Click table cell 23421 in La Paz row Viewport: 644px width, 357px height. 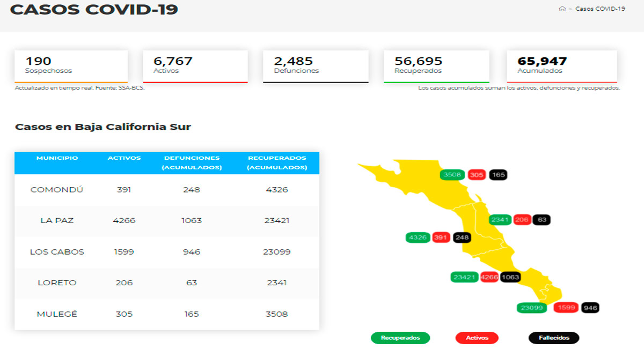point(277,221)
